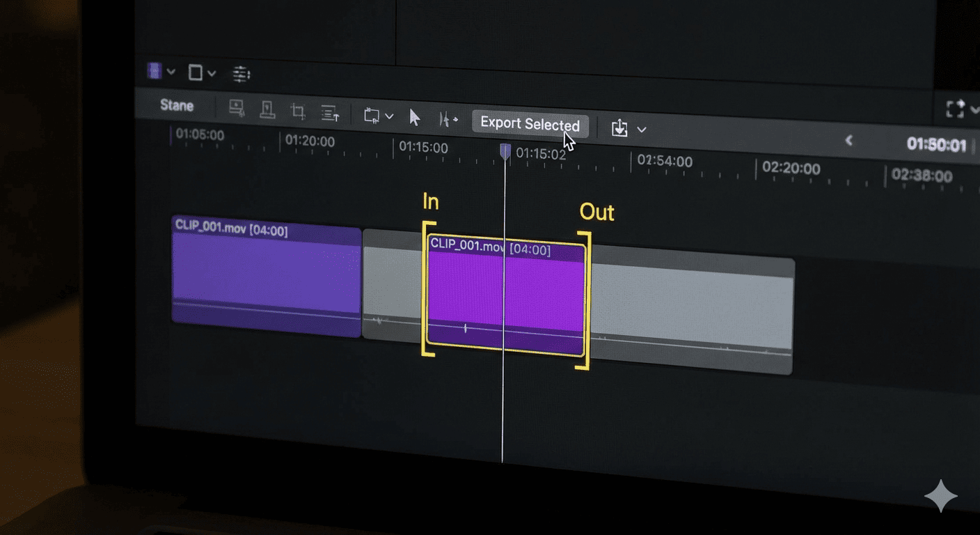Click the 01:05:00 ruler label
980x535 pixels.
200,134
